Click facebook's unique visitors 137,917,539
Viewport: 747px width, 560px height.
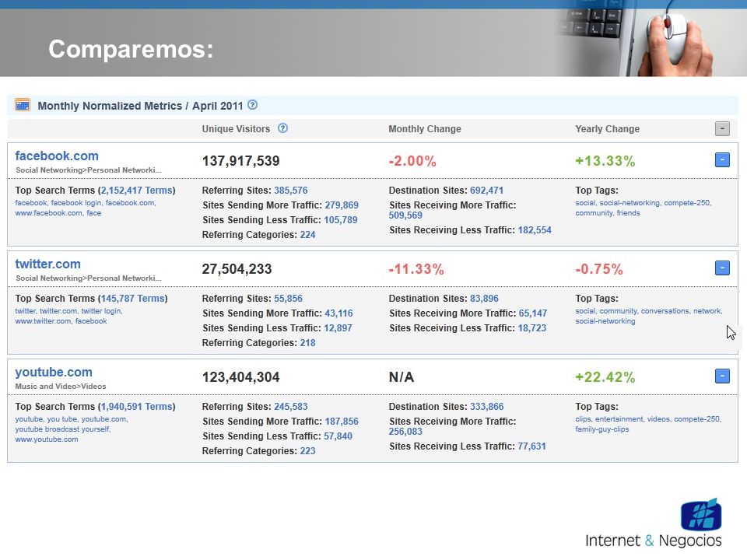[x=240, y=161]
